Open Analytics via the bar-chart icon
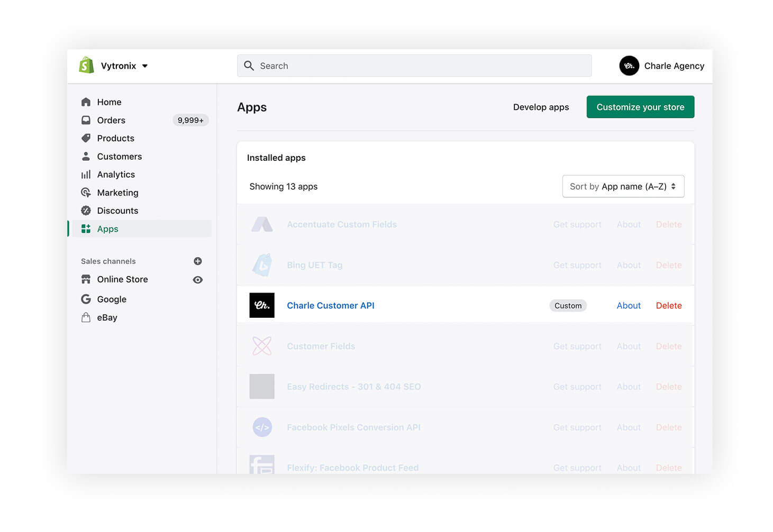Screen dimensions: 773x532 (86, 174)
